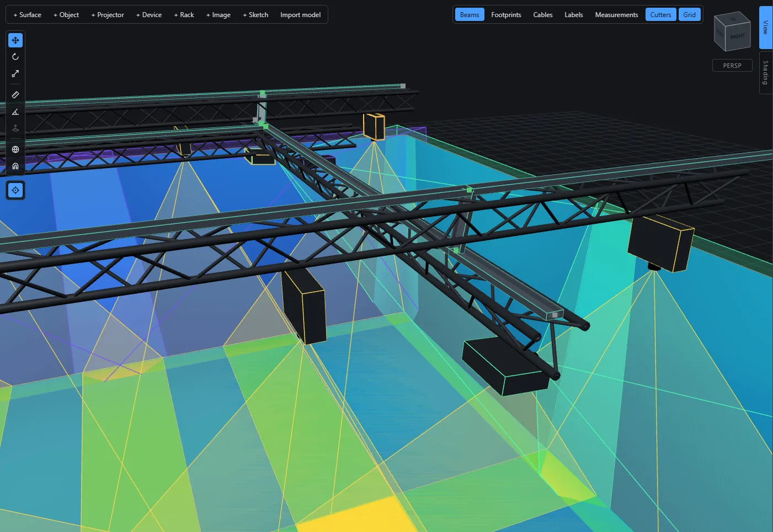Activate the angle measurement tool
Screen dimensions: 773x532
pyautogui.click(x=15, y=111)
